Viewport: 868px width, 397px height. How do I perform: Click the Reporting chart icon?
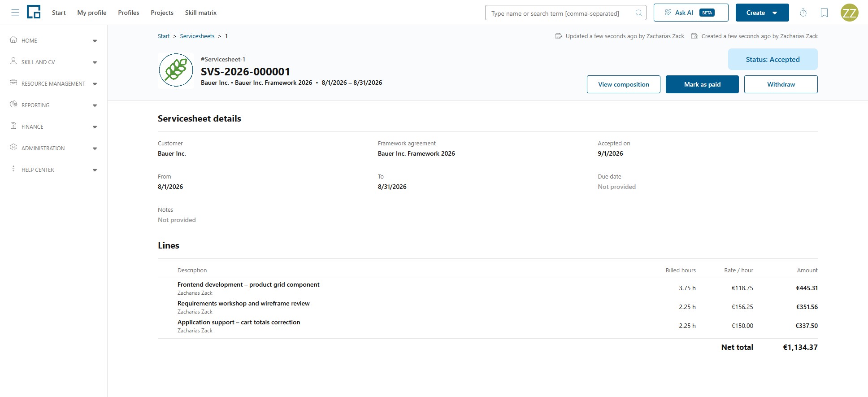pos(13,104)
